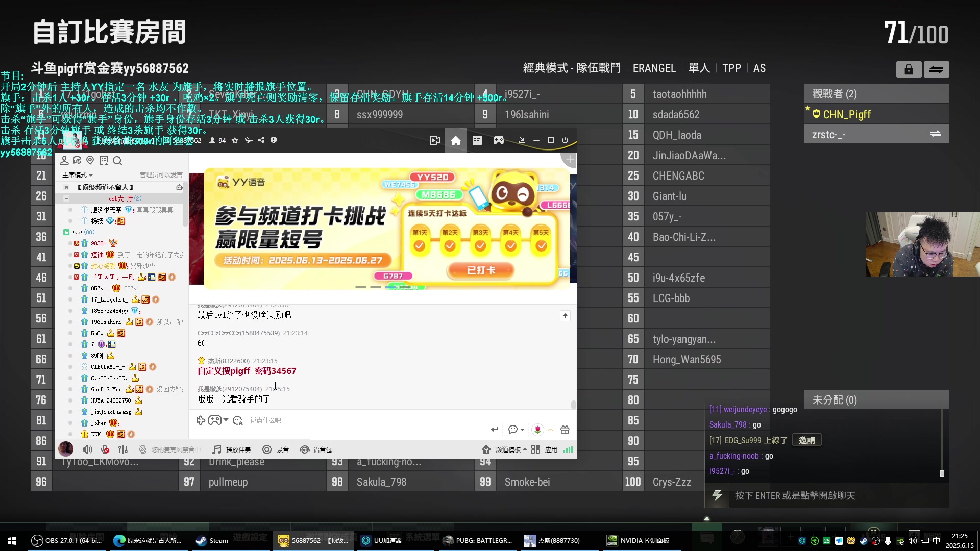980x551 pixels.
Task: Click the YY check-in challenge banner
Action: [386, 229]
